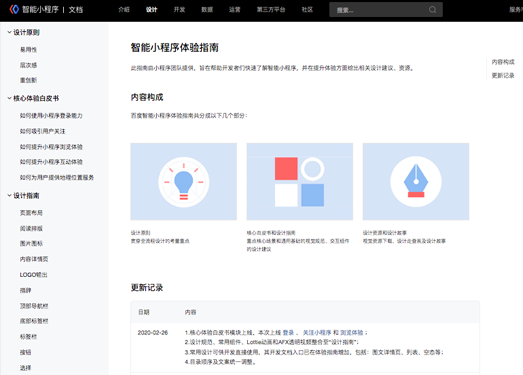523x375 pixels.
Task: Collapse the 设计原则 sidebar section
Action: 23,32
